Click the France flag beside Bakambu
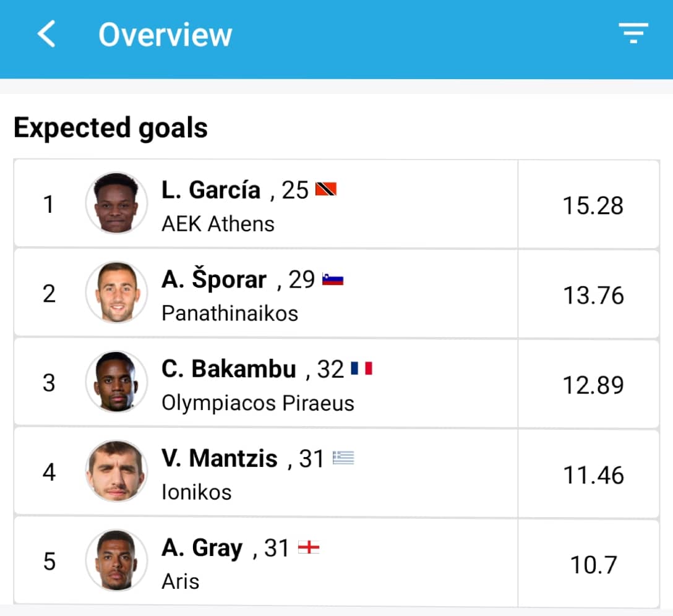Image resolution: width=673 pixels, height=616 pixels. pos(361,369)
